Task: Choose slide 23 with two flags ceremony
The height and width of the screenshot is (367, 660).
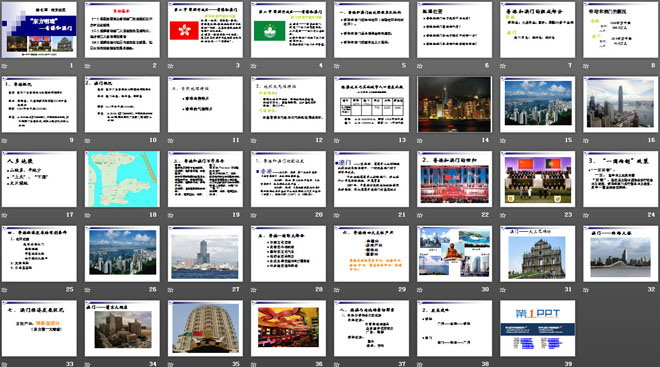Action: click(x=538, y=179)
